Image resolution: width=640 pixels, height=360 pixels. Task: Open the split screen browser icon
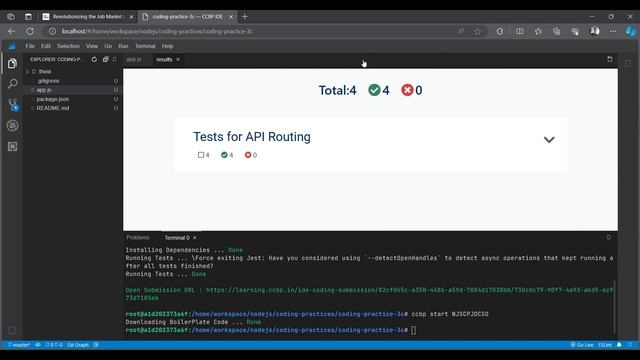pyautogui.click(x=519, y=31)
